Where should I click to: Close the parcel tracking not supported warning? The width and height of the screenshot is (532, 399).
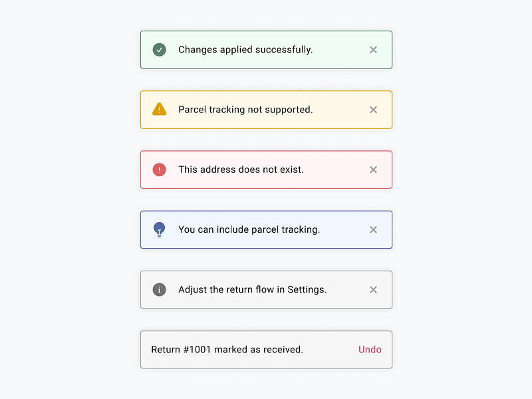pyautogui.click(x=373, y=110)
